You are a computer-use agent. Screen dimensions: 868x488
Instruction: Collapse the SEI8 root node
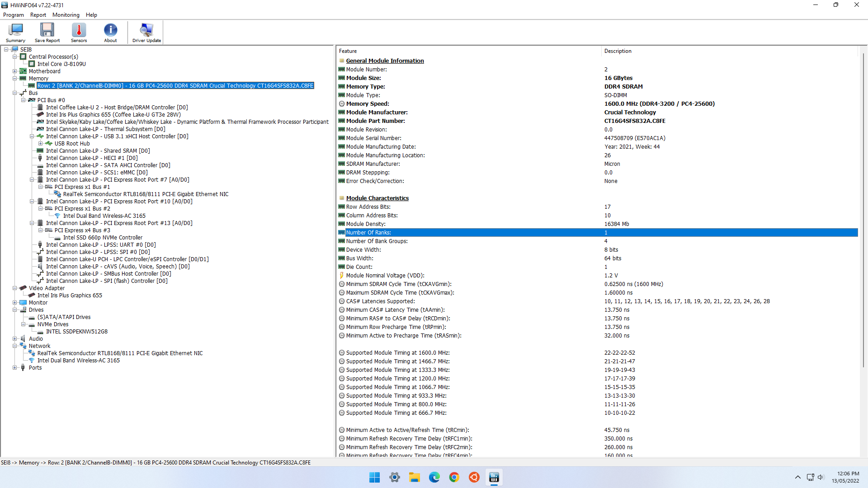click(6, 50)
